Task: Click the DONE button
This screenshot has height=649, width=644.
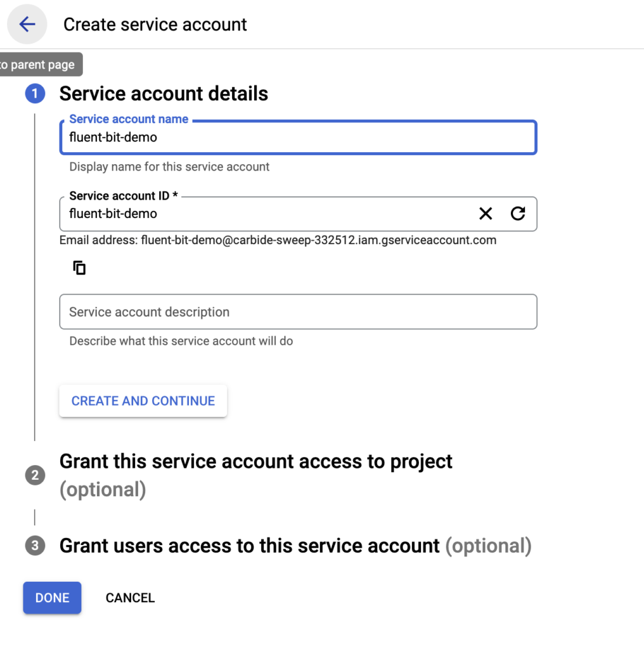Action: click(x=52, y=598)
